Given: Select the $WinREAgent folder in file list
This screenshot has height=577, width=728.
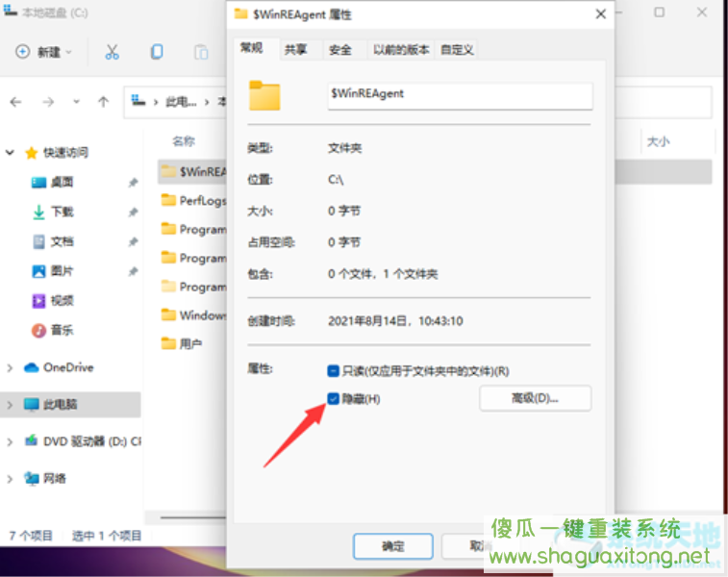Looking at the screenshot, I should (192, 172).
